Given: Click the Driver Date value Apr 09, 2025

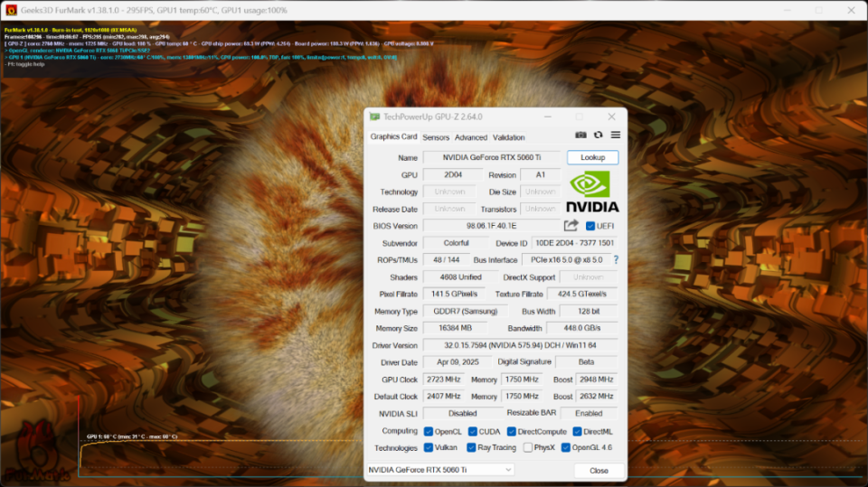Looking at the screenshot, I should 458,362.
